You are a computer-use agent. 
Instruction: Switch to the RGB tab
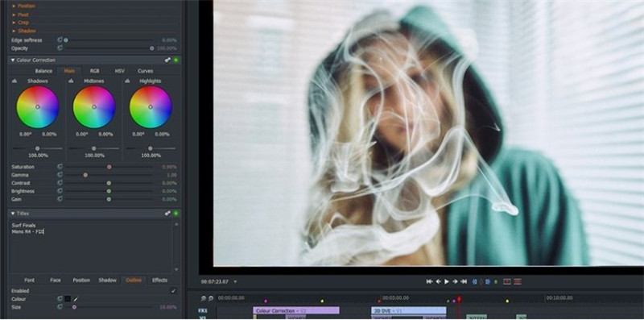94,71
